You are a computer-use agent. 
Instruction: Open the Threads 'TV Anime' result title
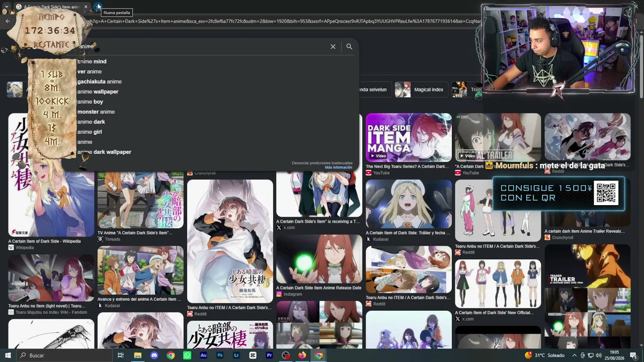click(135, 233)
